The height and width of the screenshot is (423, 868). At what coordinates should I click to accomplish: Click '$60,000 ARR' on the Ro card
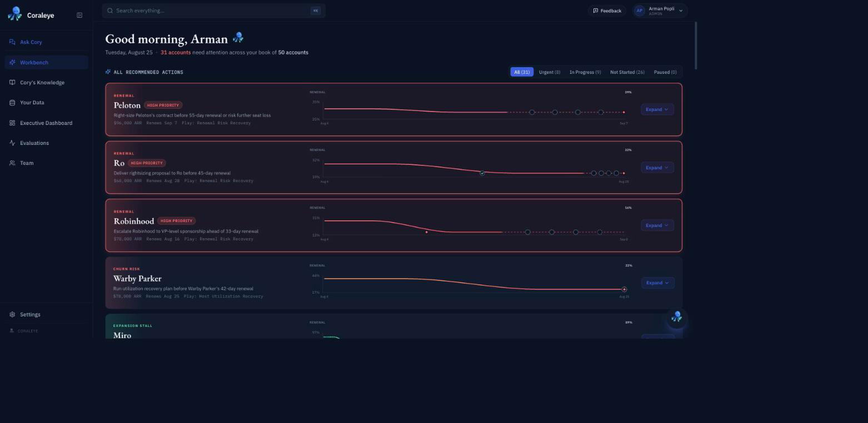[128, 180]
